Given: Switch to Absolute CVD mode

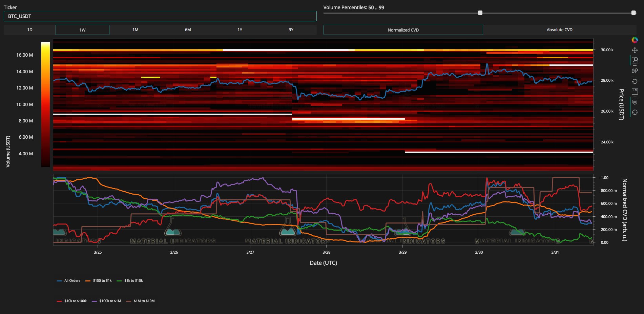Looking at the screenshot, I should coord(559,30).
